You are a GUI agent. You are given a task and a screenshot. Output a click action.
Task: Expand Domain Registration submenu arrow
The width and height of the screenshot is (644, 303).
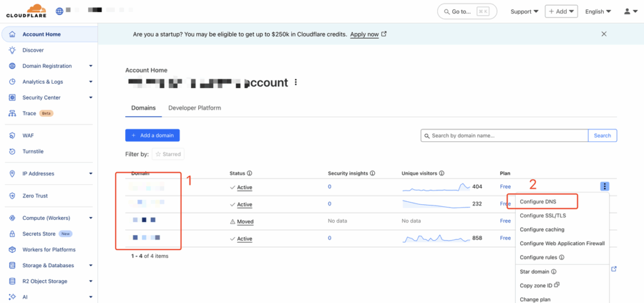[91, 66]
